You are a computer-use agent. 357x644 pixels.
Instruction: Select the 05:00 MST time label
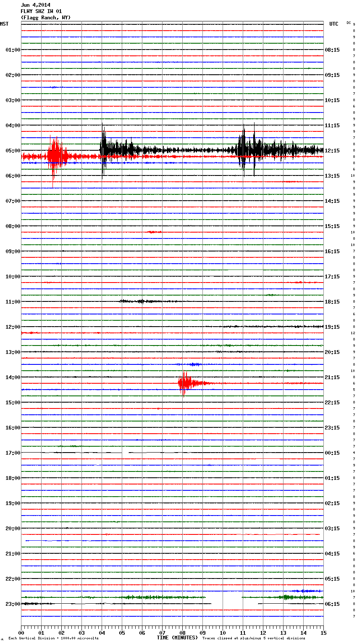pyautogui.click(x=13, y=151)
